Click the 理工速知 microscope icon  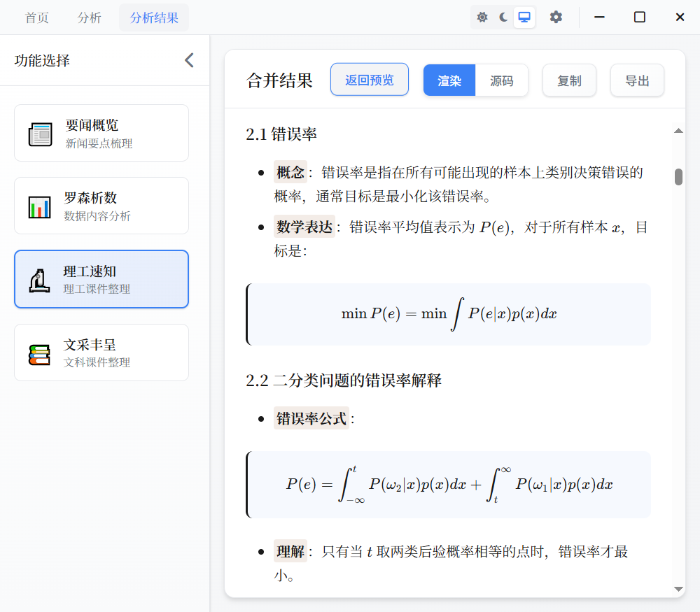(41, 278)
